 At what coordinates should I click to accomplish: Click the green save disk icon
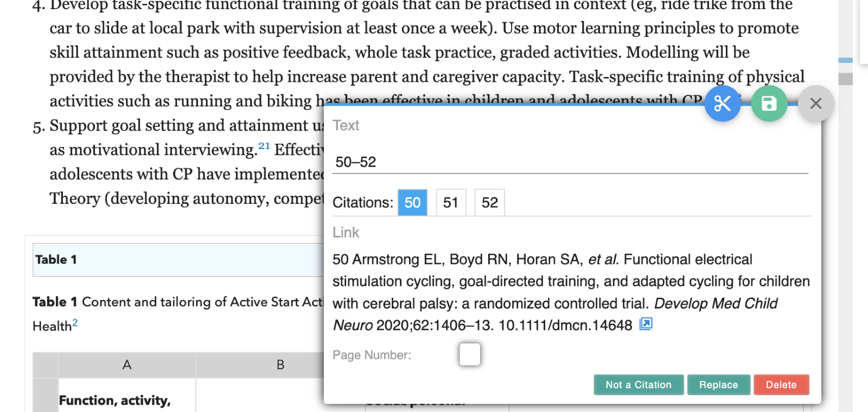[769, 104]
